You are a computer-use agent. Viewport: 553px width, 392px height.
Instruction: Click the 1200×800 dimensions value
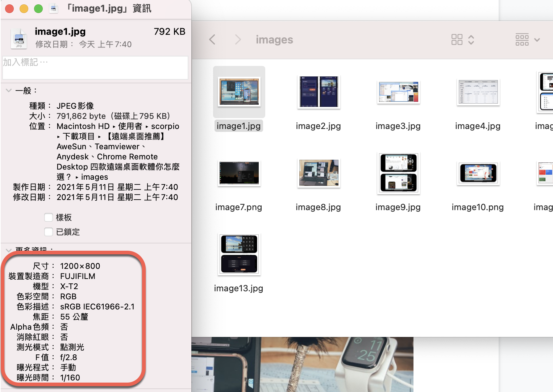[x=80, y=266]
